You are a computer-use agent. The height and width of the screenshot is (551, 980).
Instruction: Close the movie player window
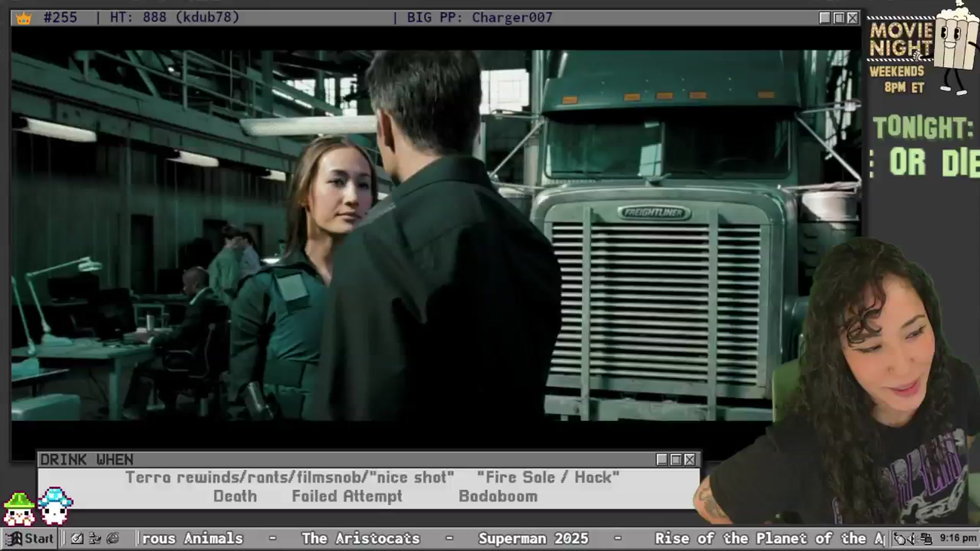pyautogui.click(x=852, y=18)
